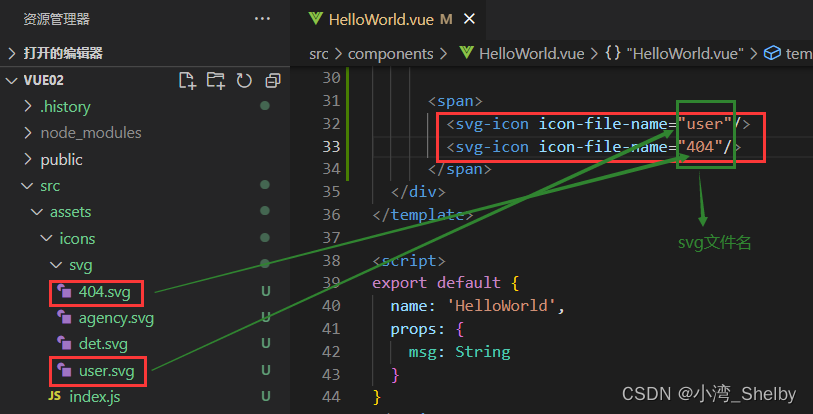
Task: Click the Vue icon on HelloWorld.vue tab
Action: (316, 19)
